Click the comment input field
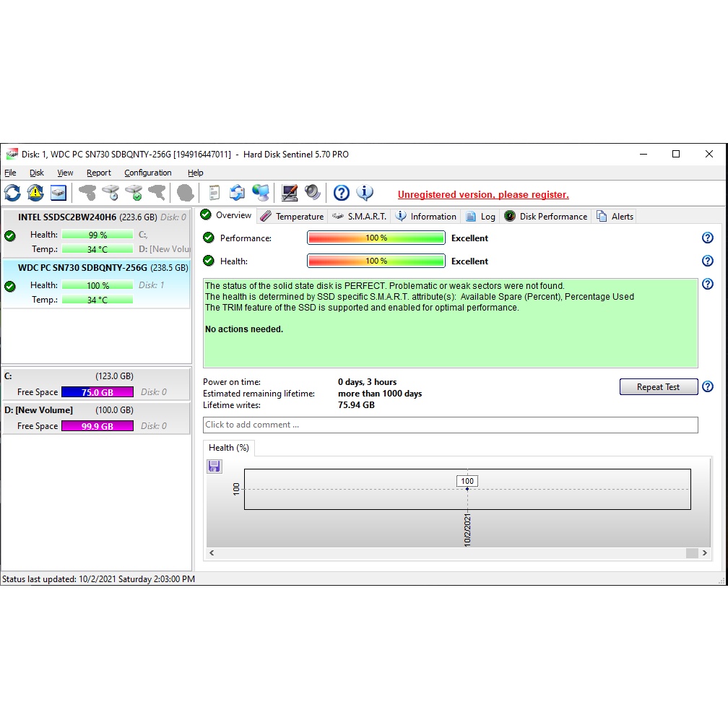 [x=450, y=425]
